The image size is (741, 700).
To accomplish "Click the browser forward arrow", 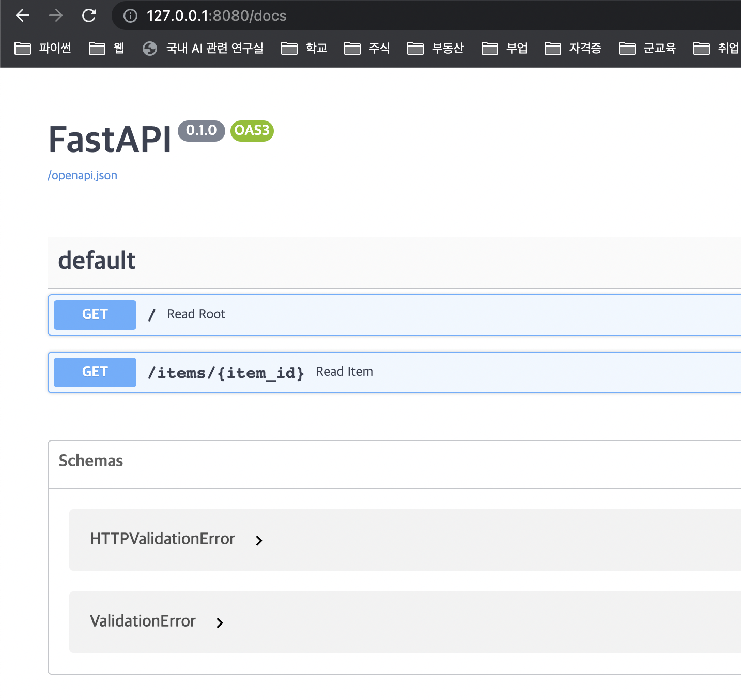I will [x=56, y=16].
